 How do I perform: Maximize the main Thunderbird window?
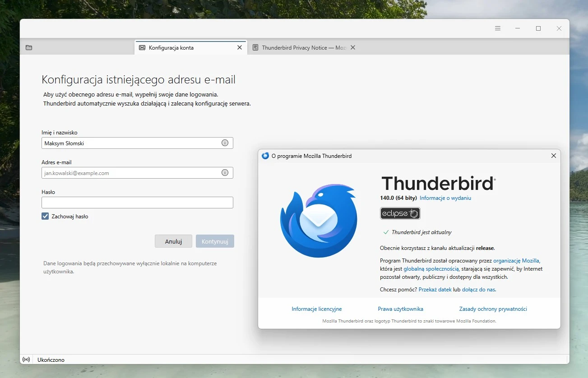pos(538,28)
